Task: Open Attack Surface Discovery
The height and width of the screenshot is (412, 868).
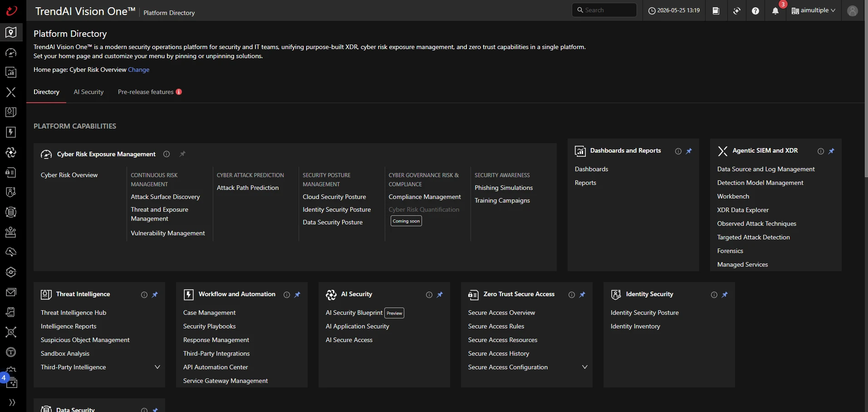Action: pos(165,197)
